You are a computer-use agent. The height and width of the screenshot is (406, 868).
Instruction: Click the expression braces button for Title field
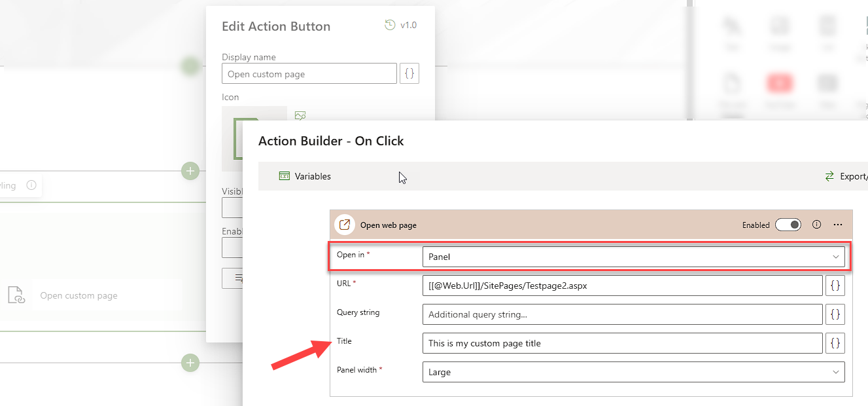coord(835,343)
